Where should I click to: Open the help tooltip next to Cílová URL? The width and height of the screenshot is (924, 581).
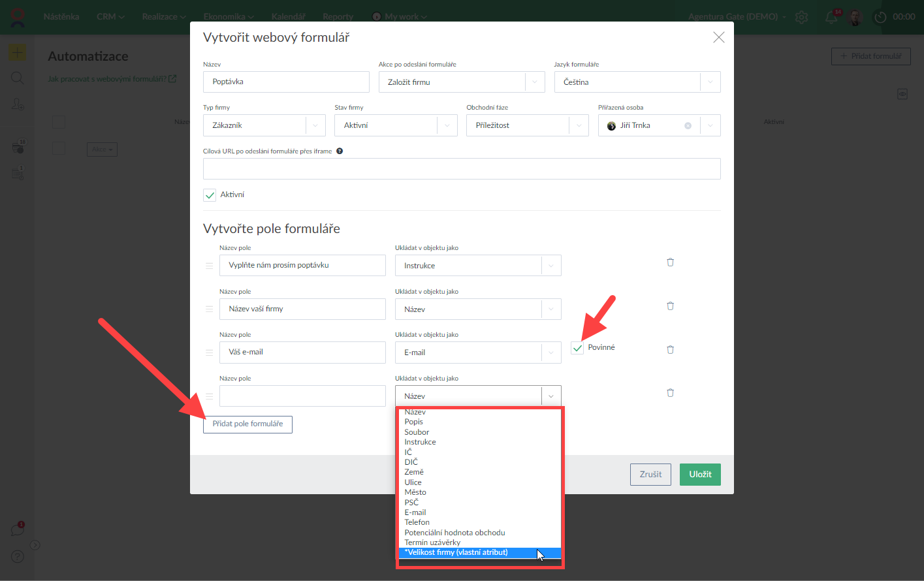click(x=340, y=151)
